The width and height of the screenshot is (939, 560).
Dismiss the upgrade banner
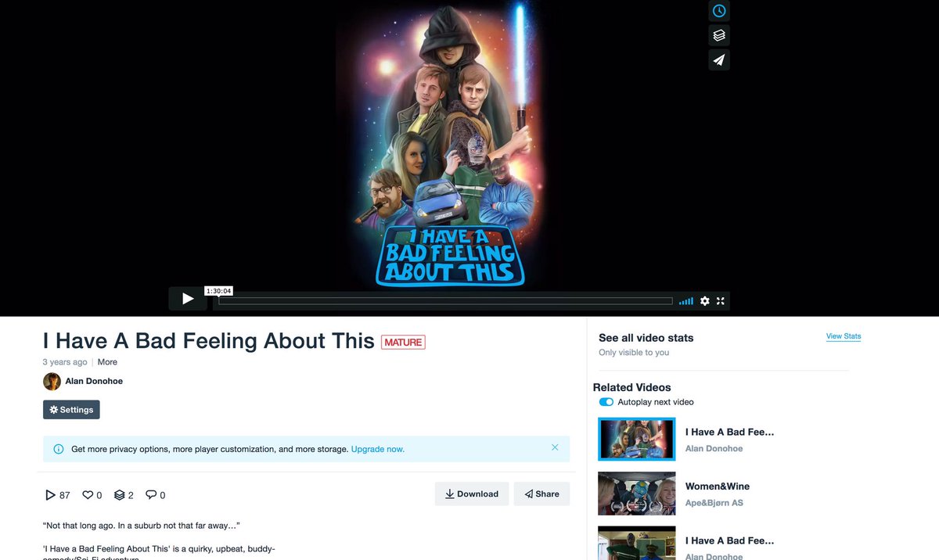pyautogui.click(x=555, y=447)
